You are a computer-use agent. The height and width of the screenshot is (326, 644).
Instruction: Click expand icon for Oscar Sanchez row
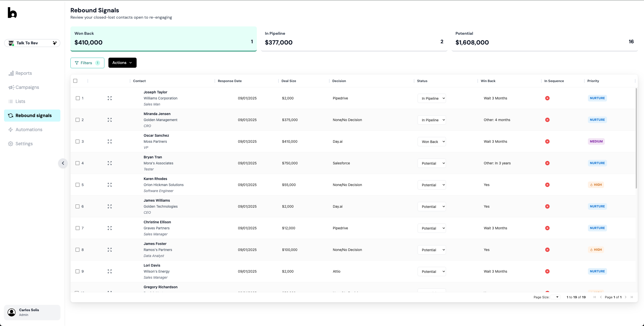point(110,141)
